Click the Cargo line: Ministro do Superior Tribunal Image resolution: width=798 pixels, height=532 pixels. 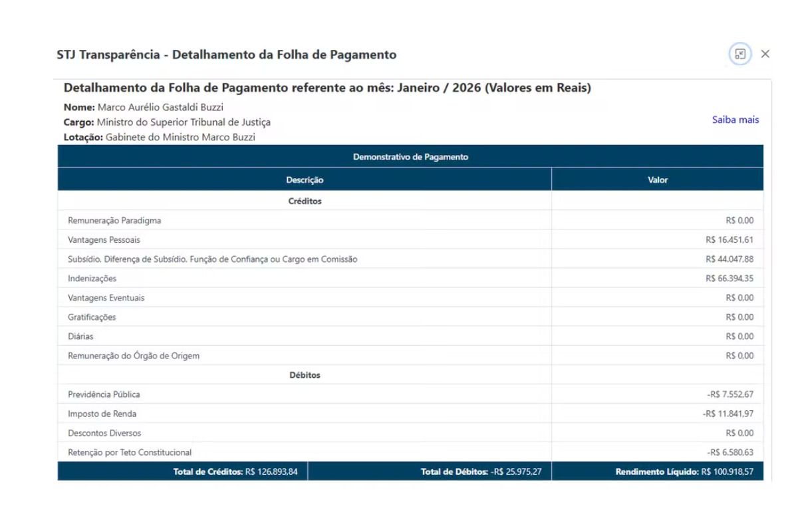pyautogui.click(x=167, y=122)
